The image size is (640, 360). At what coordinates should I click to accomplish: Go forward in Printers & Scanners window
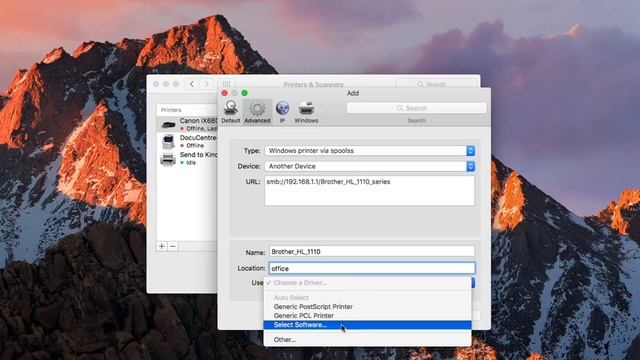[x=207, y=84]
